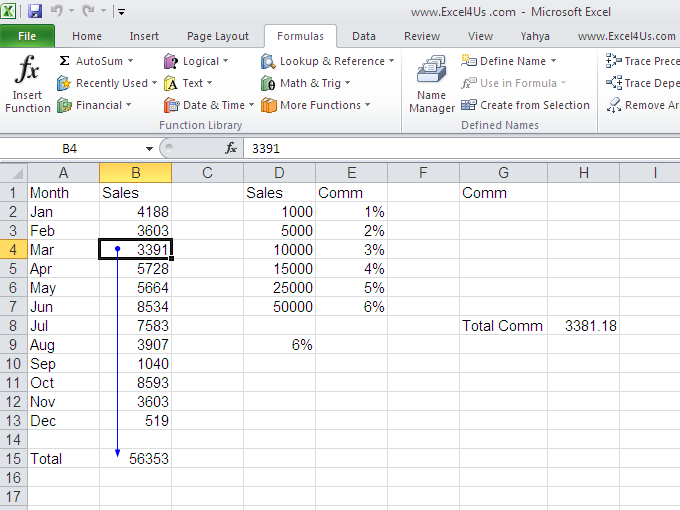680x510 pixels.
Task: Expand the Redo history dropdown arrow
Action: 103,11
